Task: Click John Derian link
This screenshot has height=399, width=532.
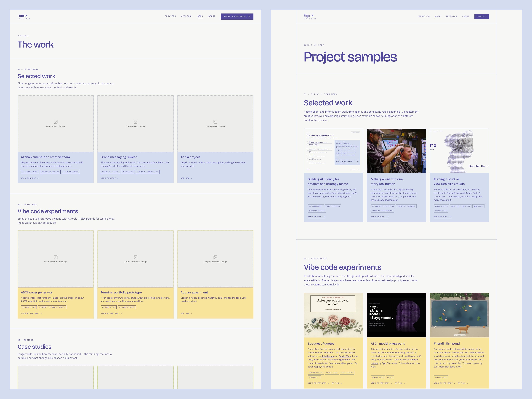Action: [x=328, y=356]
